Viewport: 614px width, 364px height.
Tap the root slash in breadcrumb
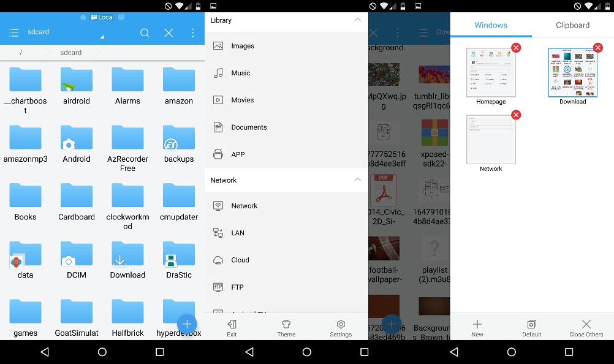(x=21, y=53)
